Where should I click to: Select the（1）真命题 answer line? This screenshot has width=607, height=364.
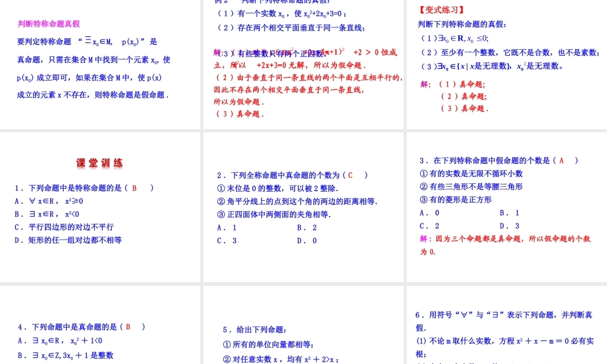(462, 83)
